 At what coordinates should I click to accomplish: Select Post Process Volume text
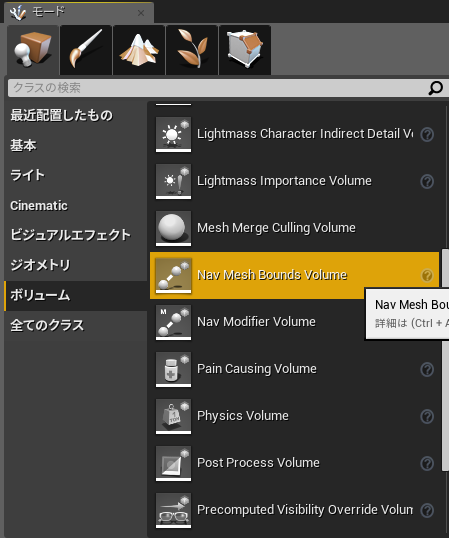tap(258, 463)
